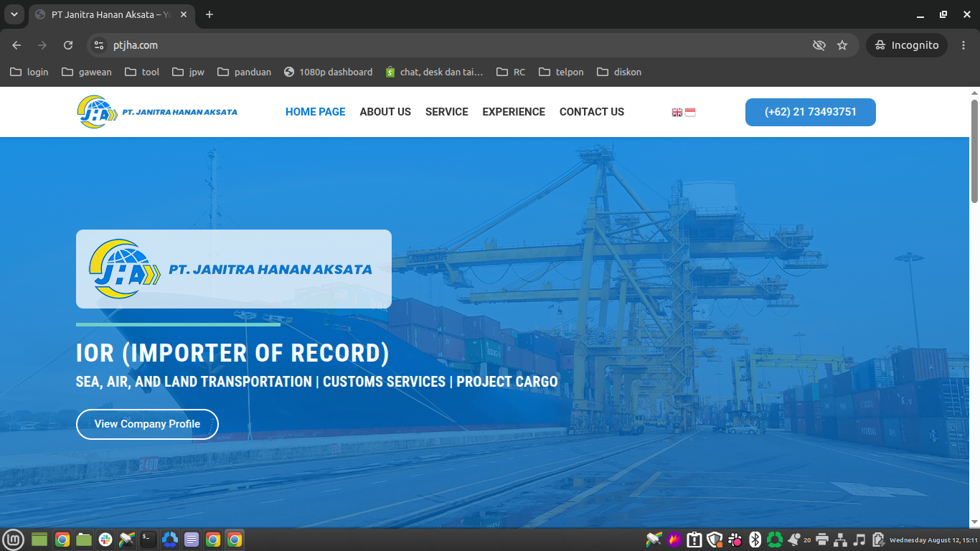Open the terminal from the taskbar
The height and width of the screenshot is (551, 980).
149,540
